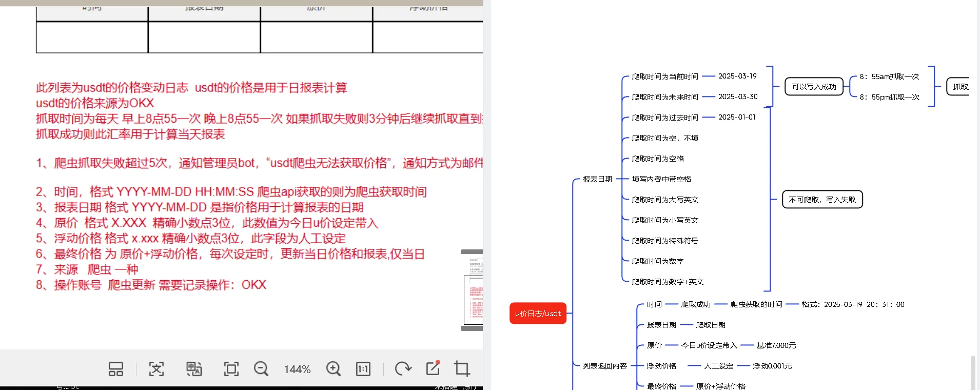The width and height of the screenshot is (980, 390).
Task: Click line starting '4、原价 格式 X.XXX'
Action: 207,223
